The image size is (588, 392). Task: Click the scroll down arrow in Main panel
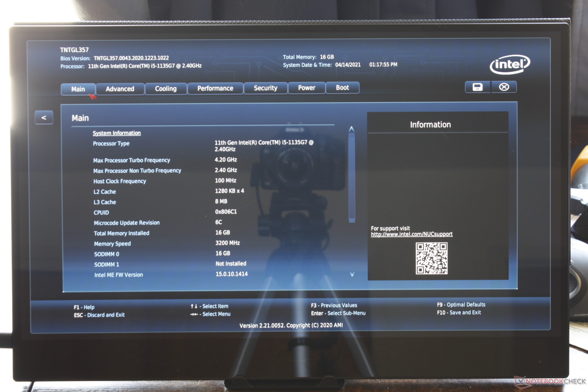tap(352, 274)
